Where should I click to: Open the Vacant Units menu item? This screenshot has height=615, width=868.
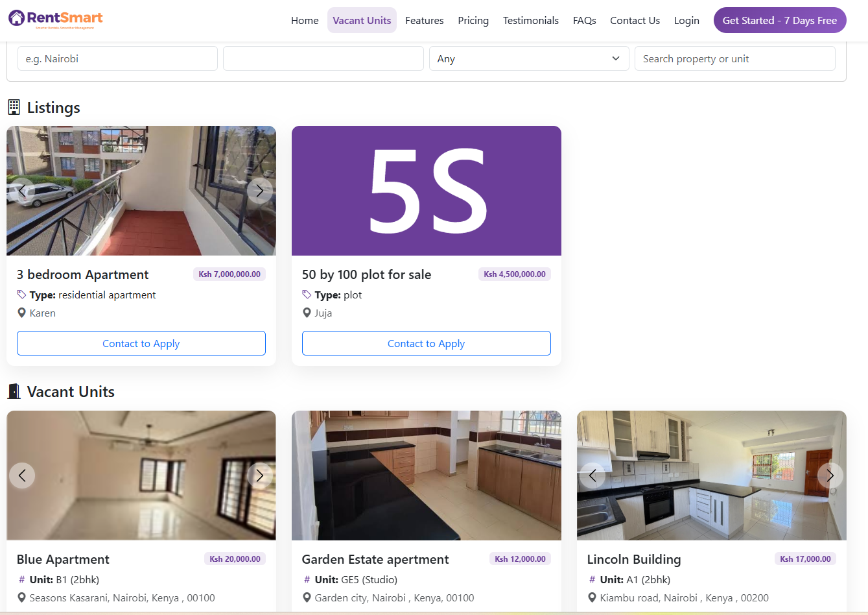(362, 20)
